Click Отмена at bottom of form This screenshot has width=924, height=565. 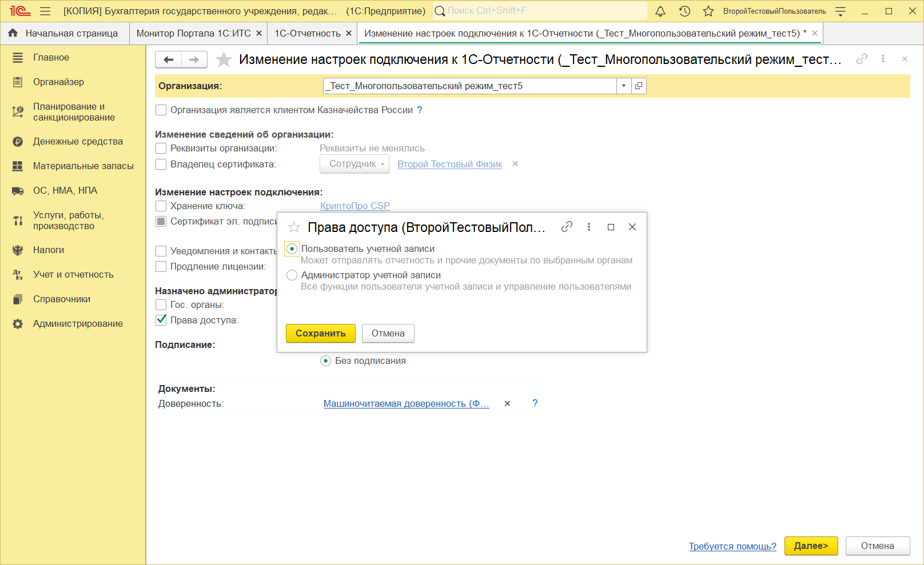[878, 546]
